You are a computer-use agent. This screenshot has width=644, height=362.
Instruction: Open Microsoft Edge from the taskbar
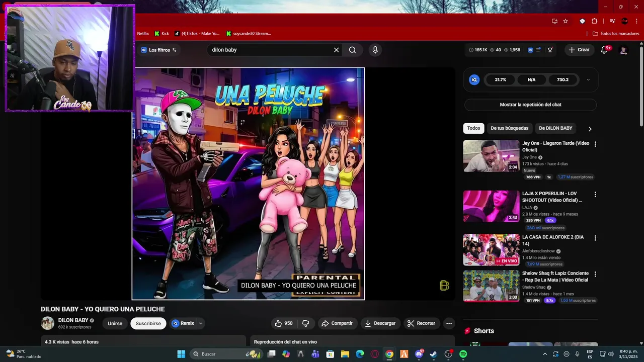[360, 354]
